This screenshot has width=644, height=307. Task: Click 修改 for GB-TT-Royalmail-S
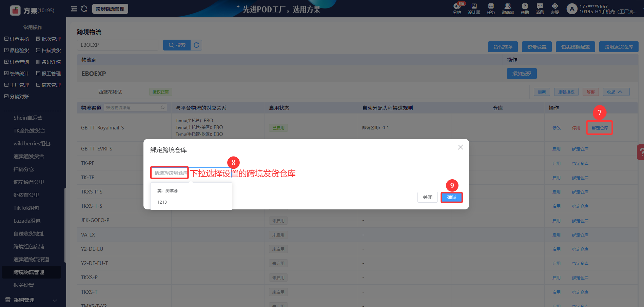pos(557,128)
